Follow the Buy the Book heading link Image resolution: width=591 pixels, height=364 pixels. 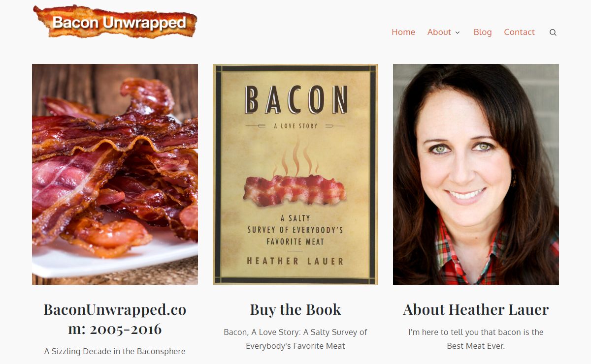point(295,309)
